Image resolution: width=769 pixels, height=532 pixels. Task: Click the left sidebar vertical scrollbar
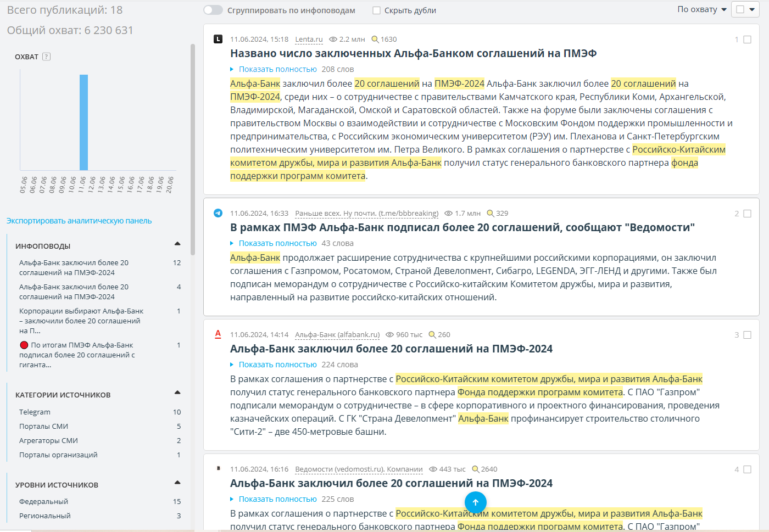click(x=192, y=149)
